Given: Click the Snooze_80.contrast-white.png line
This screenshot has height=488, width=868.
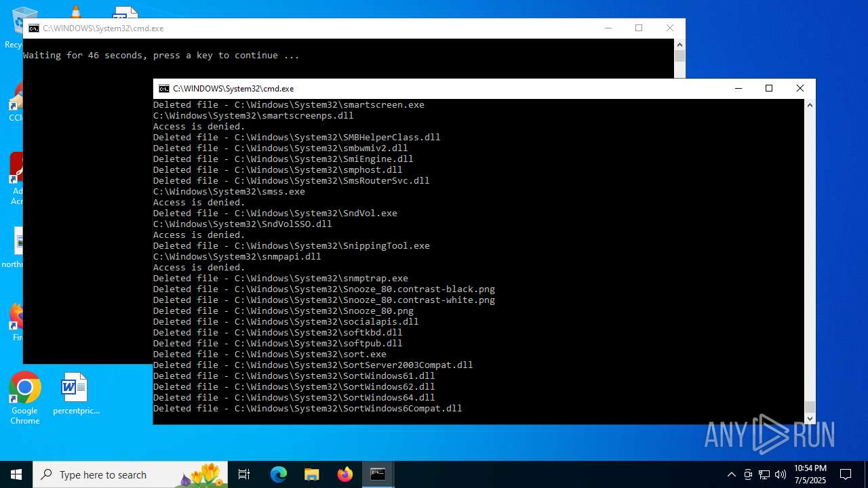Looking at the screenshot, I should click(x=324, y=300).
